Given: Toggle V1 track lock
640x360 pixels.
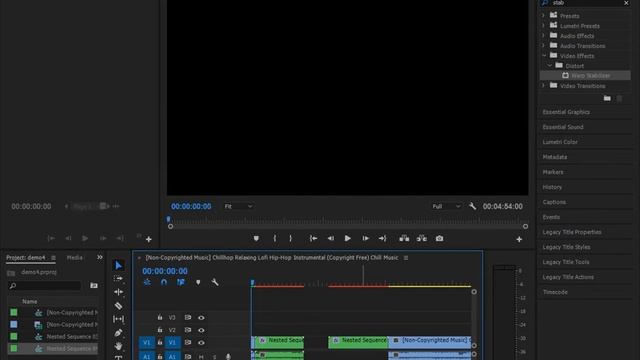Looking at the screenshot, I should point(160,342).
